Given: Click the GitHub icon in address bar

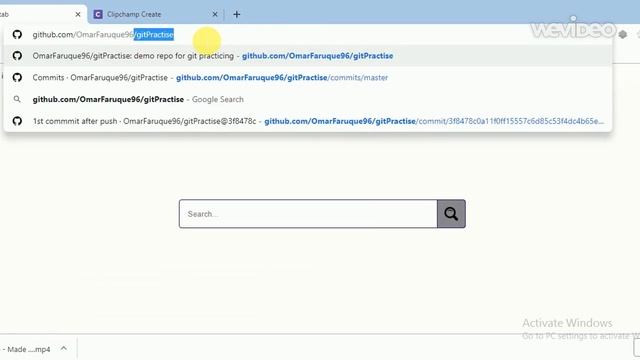Looking at the screenshot, I should [x=17, y=34].
